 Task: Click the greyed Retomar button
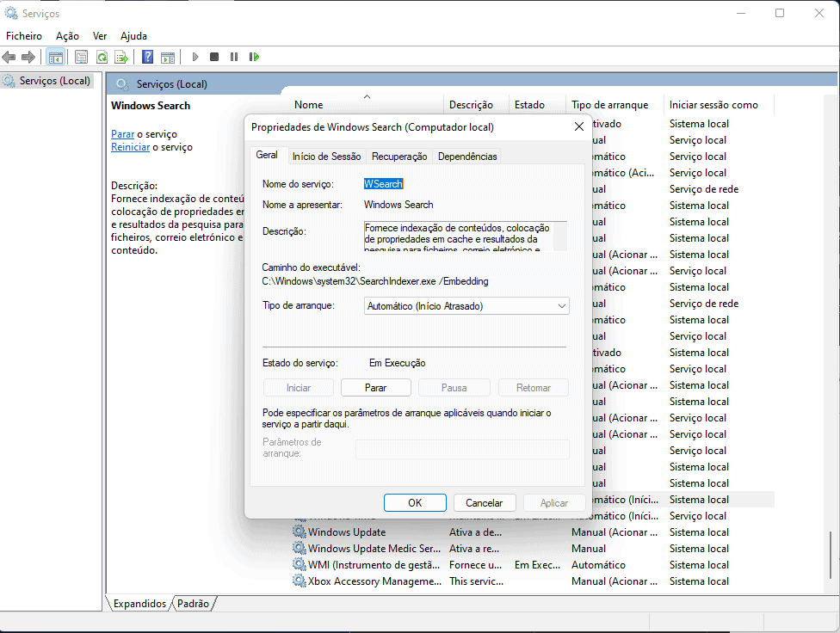pos(533,388)
